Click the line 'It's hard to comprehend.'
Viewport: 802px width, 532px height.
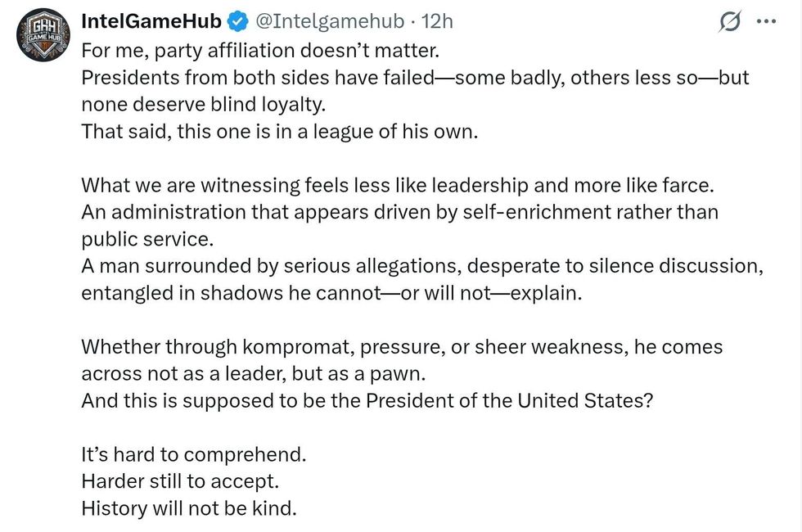[x=193, y=453]
